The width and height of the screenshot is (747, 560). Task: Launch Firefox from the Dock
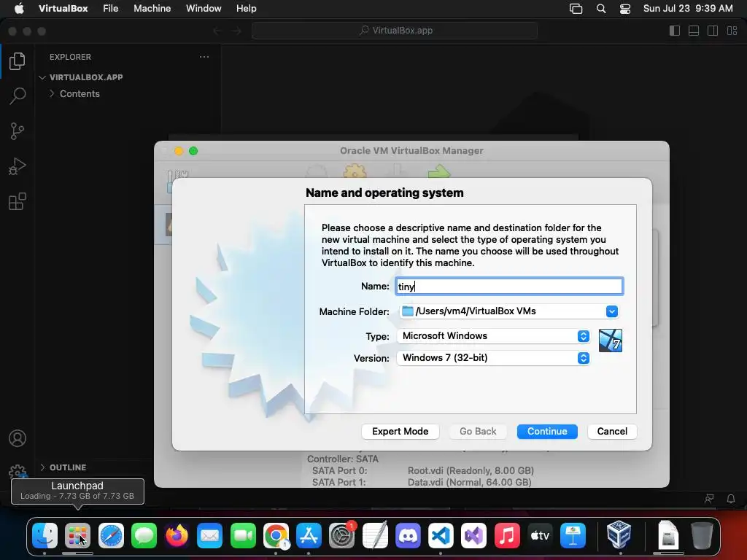tap(177, 536)
